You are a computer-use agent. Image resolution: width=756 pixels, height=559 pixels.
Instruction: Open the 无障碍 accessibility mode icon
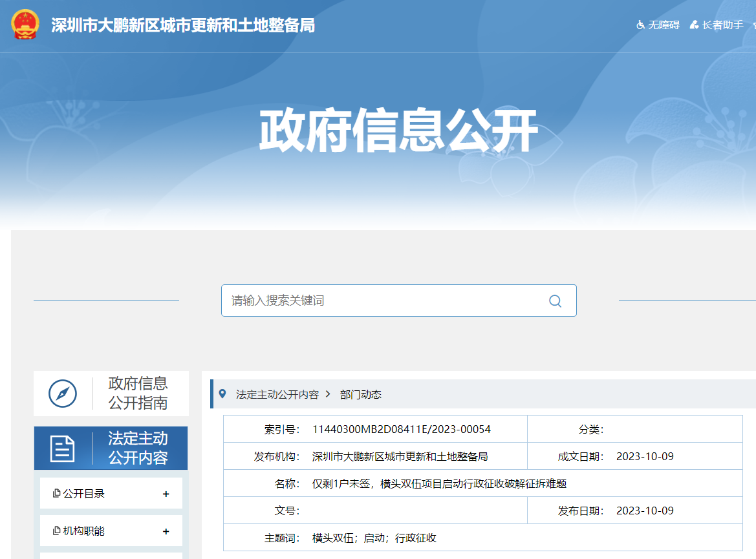(x=641, y=25)
